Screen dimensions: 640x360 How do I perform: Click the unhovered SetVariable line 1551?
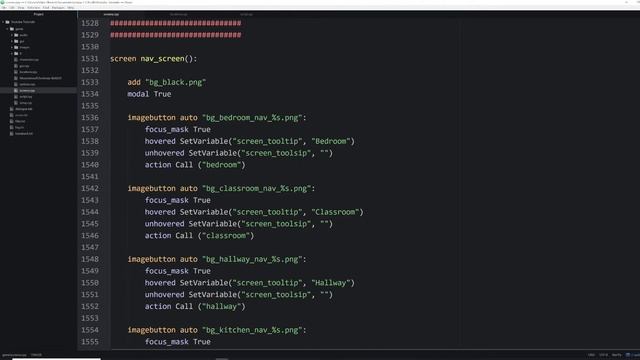[239, 295]
